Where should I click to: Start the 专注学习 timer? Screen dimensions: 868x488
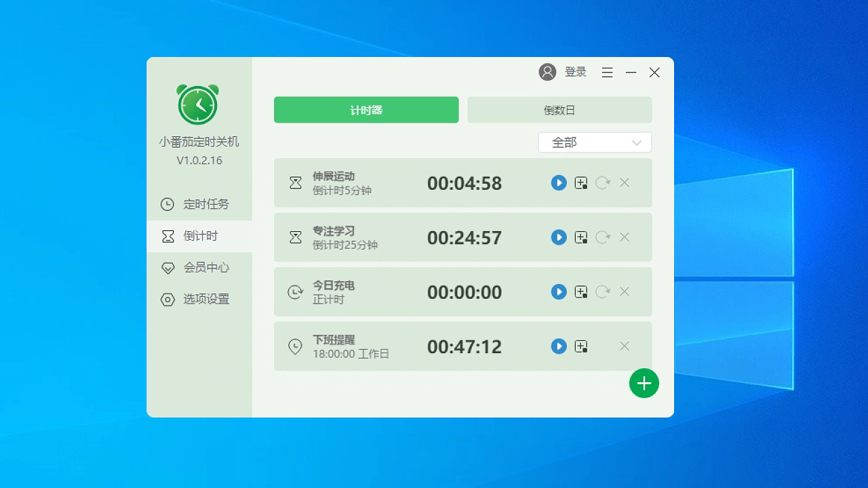pyautogui.click(x=558, y=237)
